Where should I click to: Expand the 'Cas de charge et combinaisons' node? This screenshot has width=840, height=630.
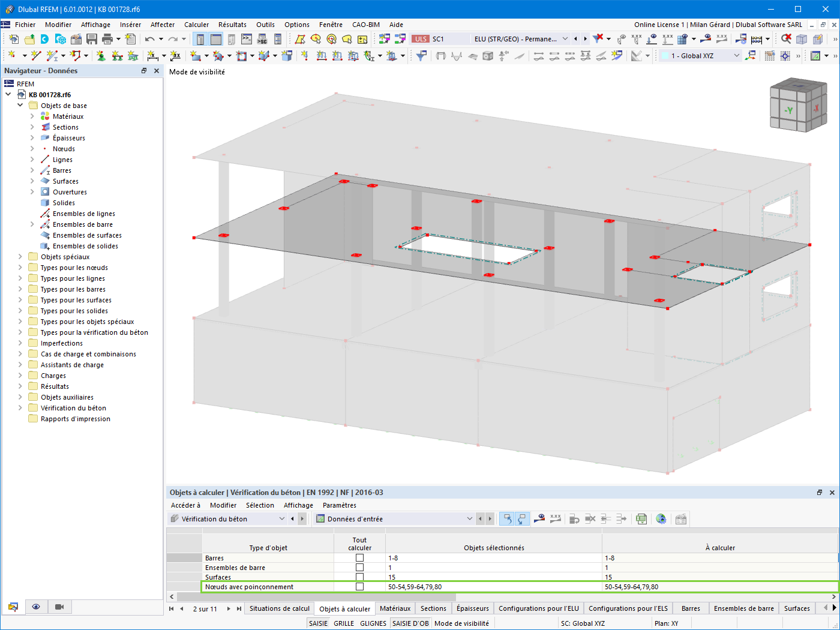(20, 354)
